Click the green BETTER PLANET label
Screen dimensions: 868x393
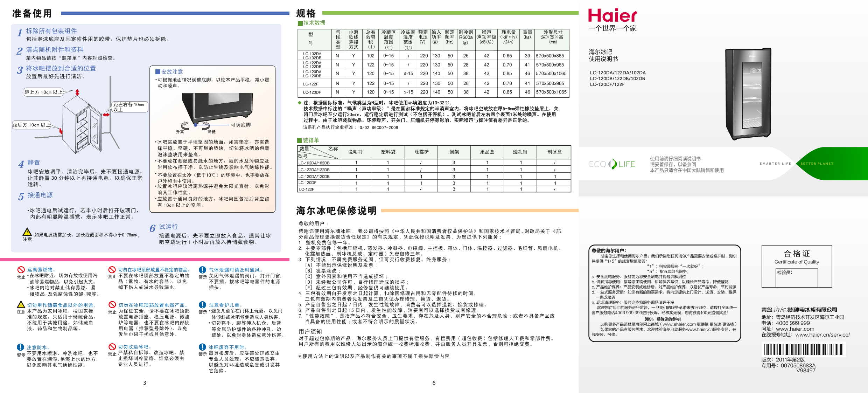pos(817,164)
